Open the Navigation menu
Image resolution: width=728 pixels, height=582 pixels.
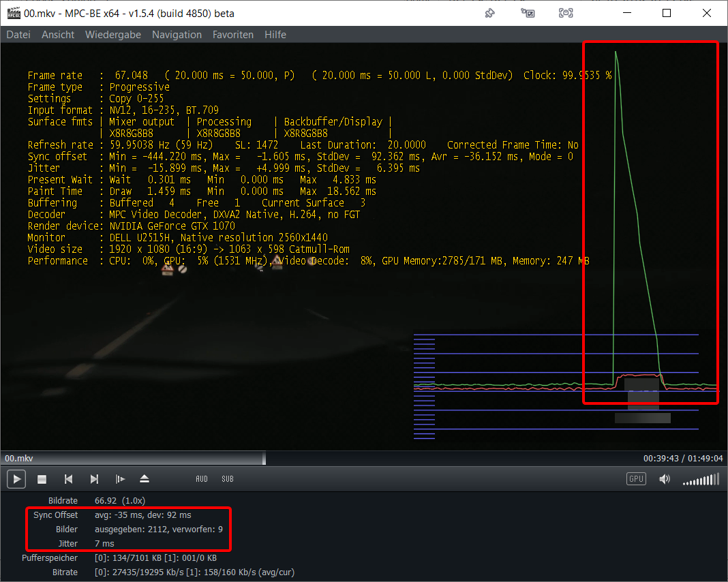coord(177,35)
